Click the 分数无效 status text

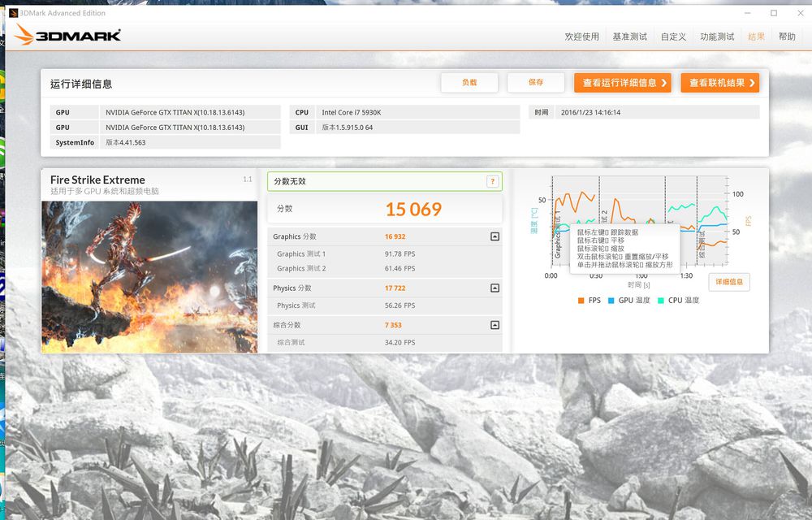pyautogui.click(x=290, y=181)
